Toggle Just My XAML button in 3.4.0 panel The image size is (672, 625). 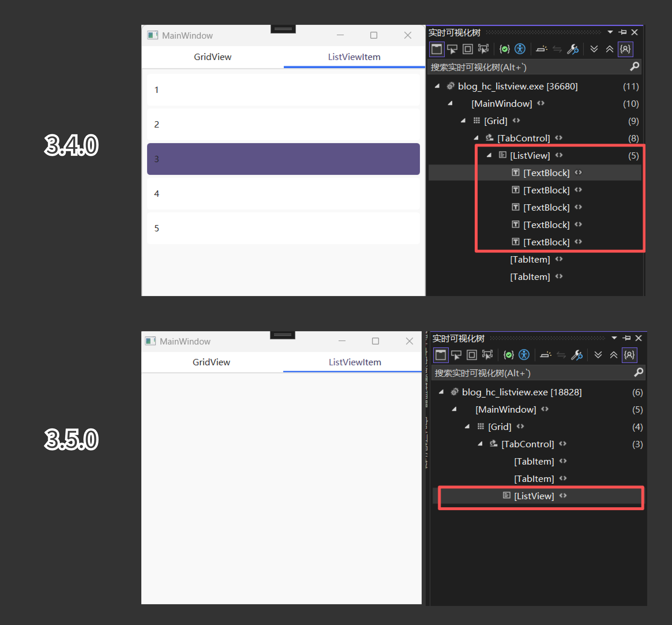[x=625, y=49]
